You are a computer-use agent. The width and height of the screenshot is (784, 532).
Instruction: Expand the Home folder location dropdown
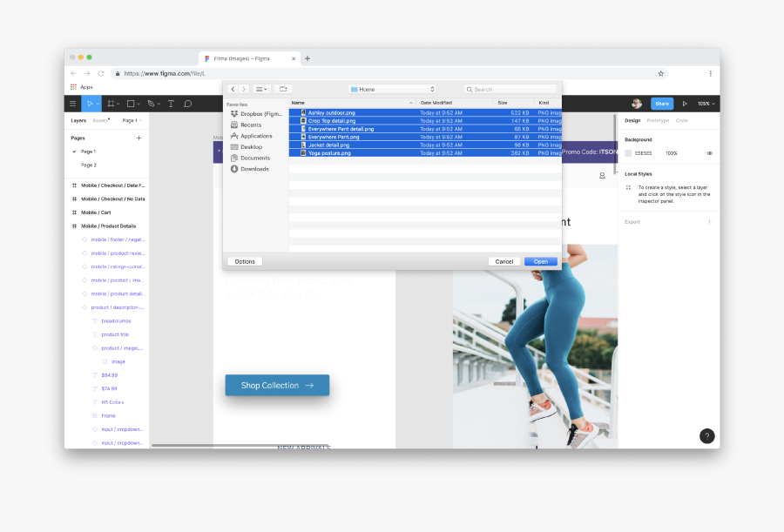tap(391, 89)
